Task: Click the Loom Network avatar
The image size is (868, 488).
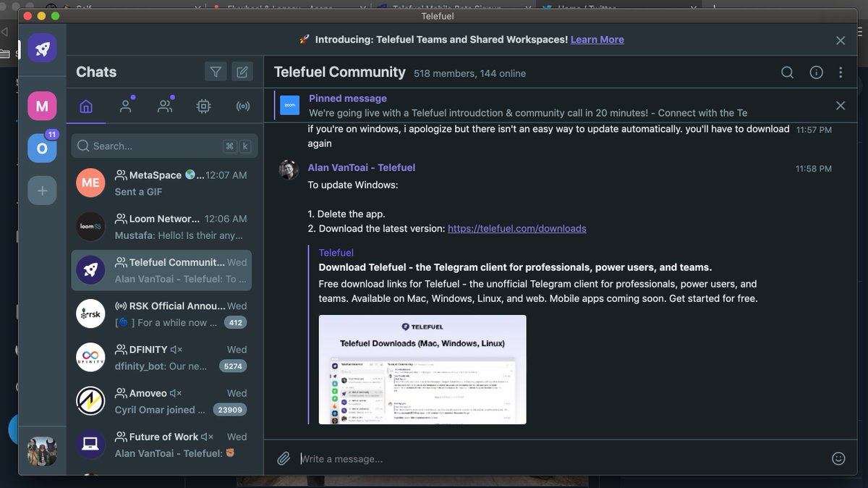Action: click(90, 227)
